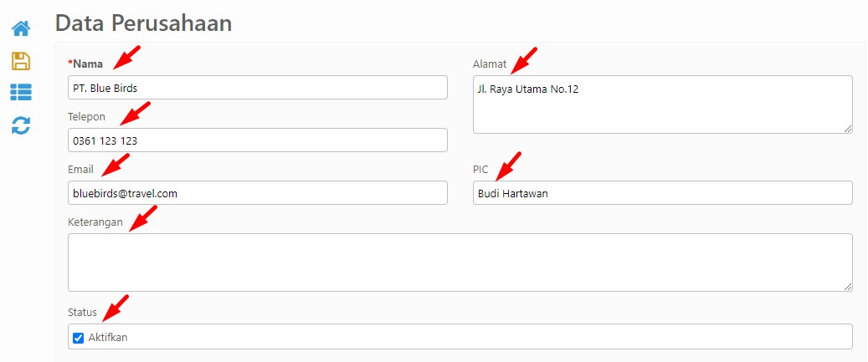Click the PIC field label

[x=480, y=169]
